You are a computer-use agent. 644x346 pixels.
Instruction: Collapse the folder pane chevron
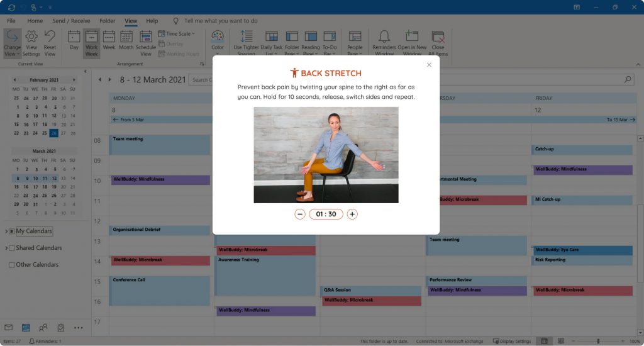tap(86, 72)
